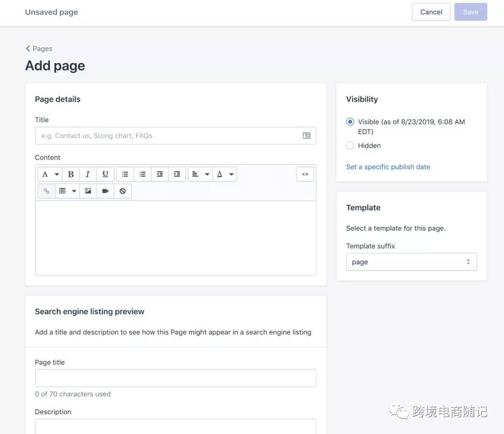Viewport: 504px width, 434px height.
Task: Select the Hidden radio option
Action: [x=350, y=145]
